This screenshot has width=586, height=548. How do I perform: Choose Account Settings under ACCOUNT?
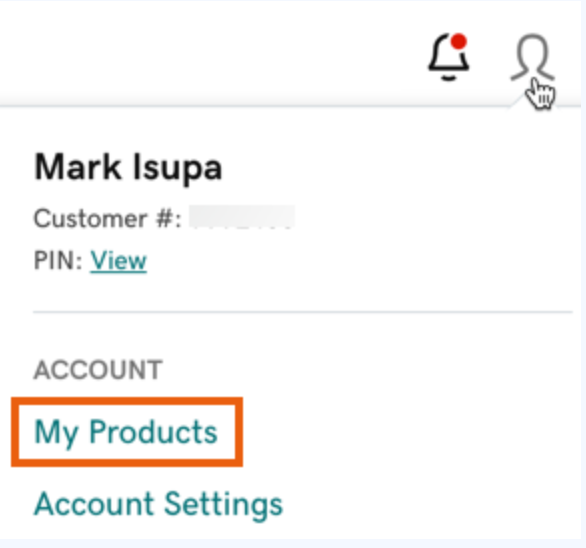(x=158, y=505)
